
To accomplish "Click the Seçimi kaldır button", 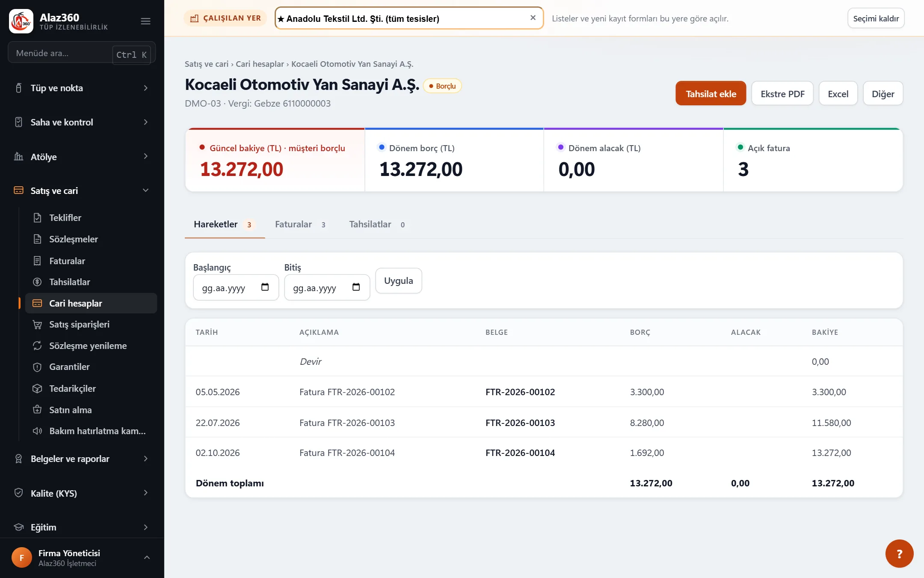I will pyautogui.click(x=876, y=18).
